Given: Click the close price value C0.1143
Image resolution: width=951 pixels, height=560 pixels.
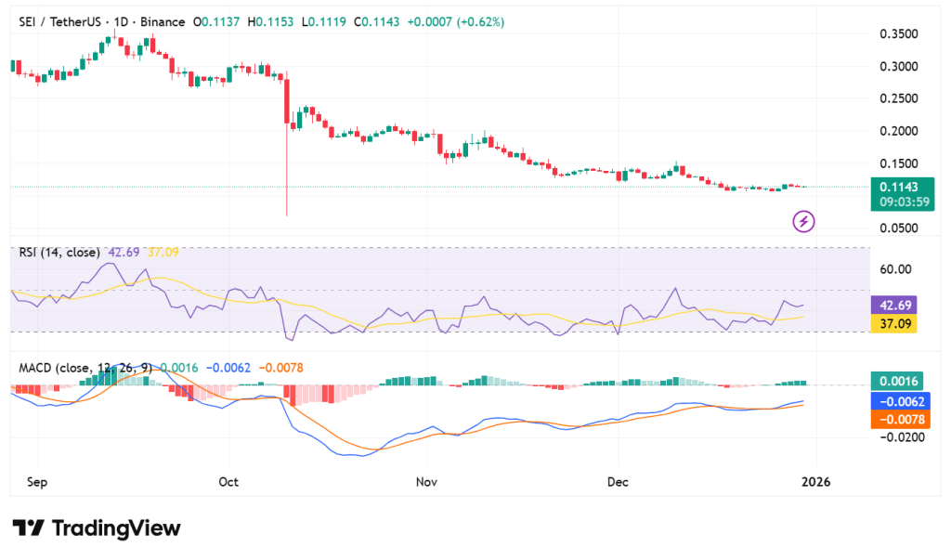Looking at the screenshot, I should 377,22.
